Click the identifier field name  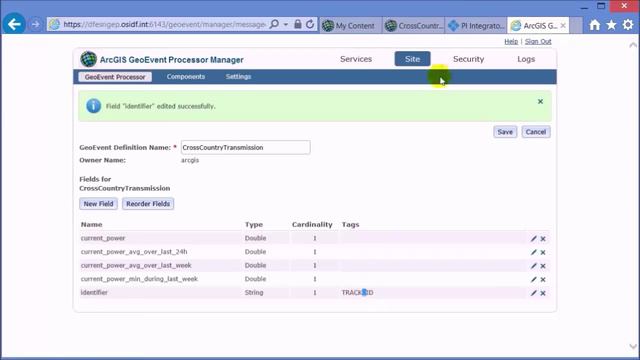[x=94, y=292]
